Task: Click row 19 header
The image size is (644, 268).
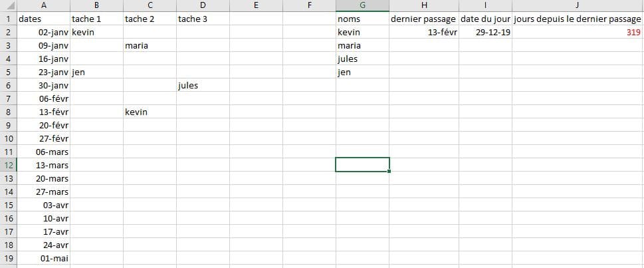Action: point(7,258)
